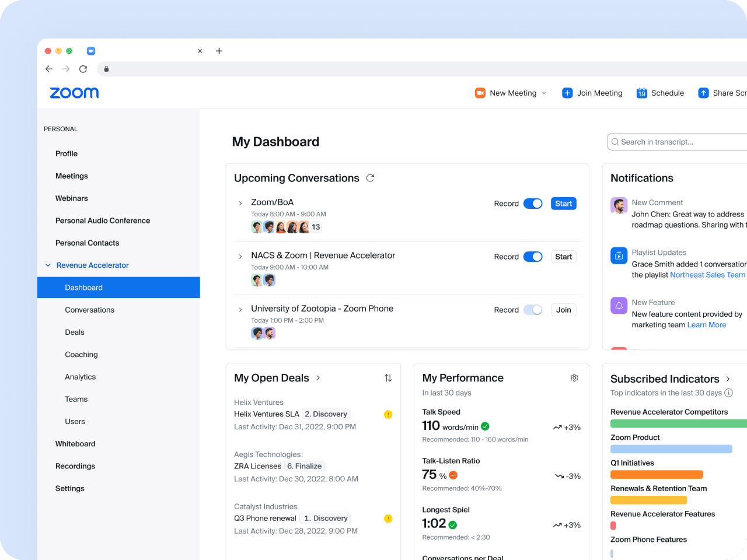The height and width of the screenshot is (560, 747).
Task: Open a new browser tab
Action: (x=219, y=51)
